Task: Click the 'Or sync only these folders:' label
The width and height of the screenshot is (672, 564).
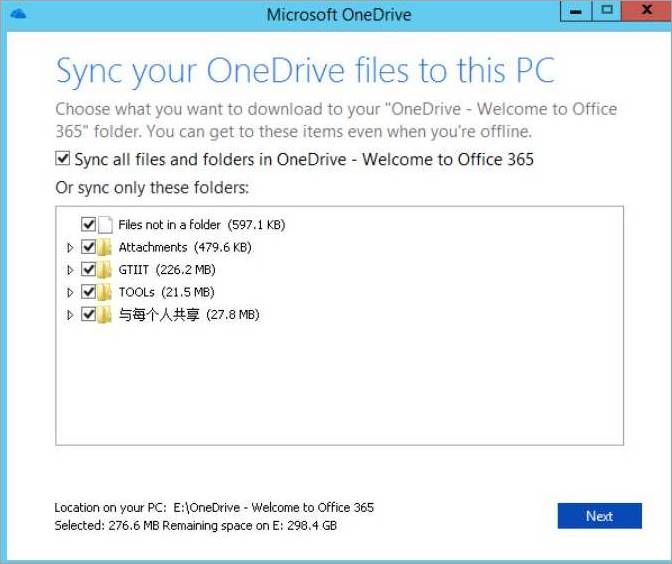Action: (x=152, y=188)
